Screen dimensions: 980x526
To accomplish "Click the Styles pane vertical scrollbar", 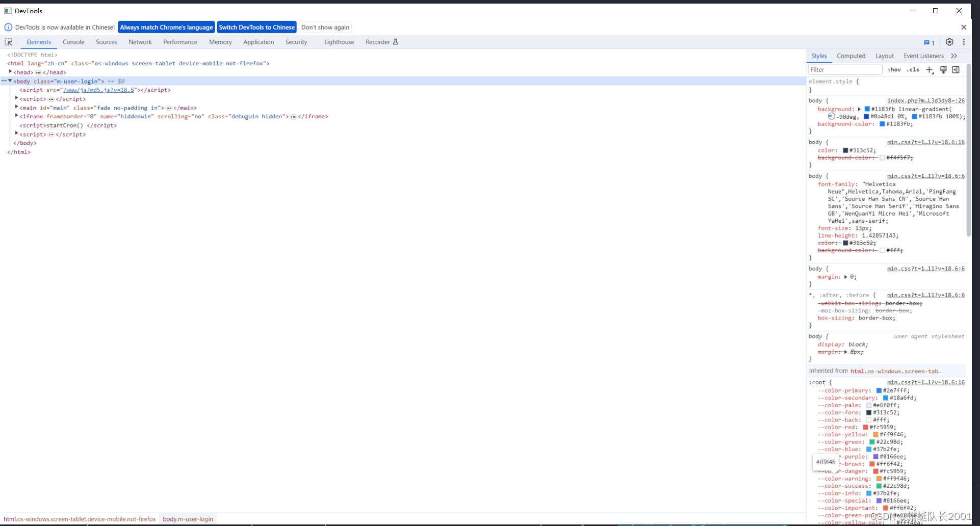I will 969,150.
